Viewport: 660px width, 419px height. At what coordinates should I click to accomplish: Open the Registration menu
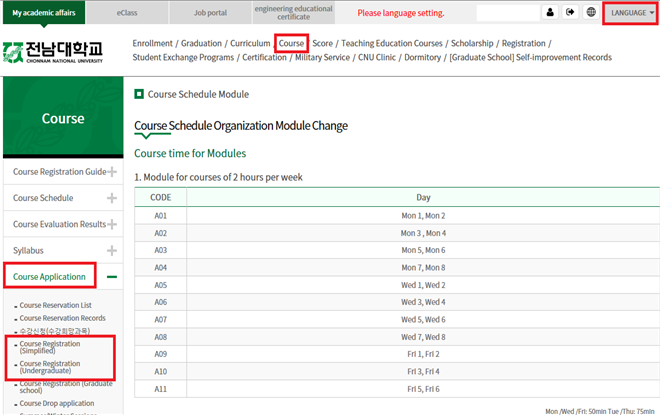(x=524, y=43)
